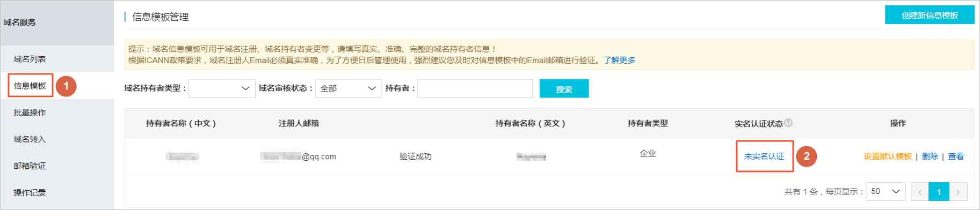The image size is (980, 210).
Task: Open 批量操作 sidebar item
Action: 30,112
